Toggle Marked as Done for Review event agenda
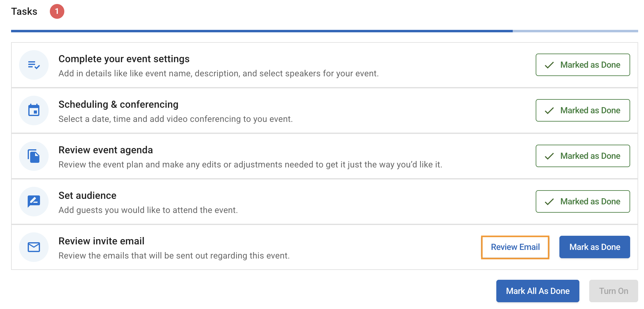Viewport: 644px width, 309px height. [582, 156]
